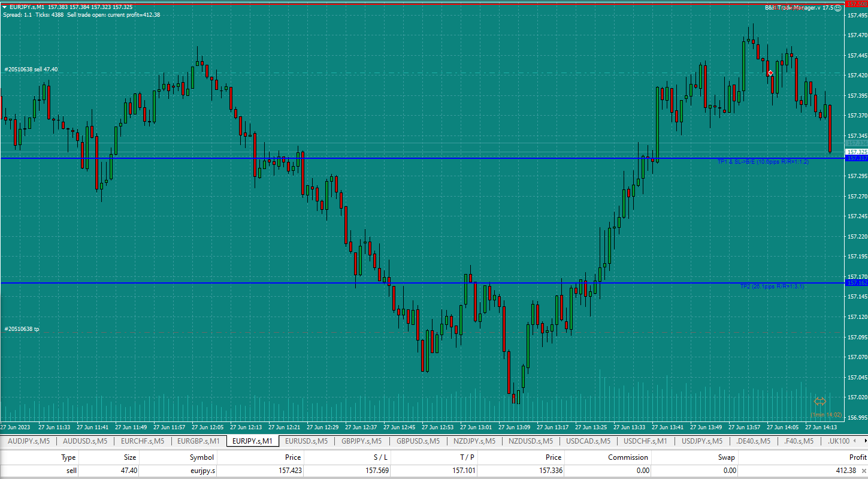Close the sell order using the X
The image size is (868, 479).
863,472
